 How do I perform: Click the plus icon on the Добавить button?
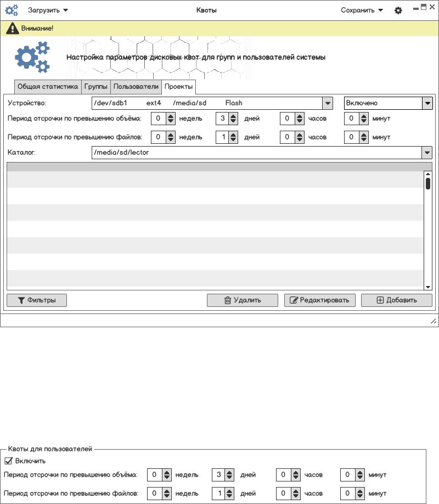(380, 300)
